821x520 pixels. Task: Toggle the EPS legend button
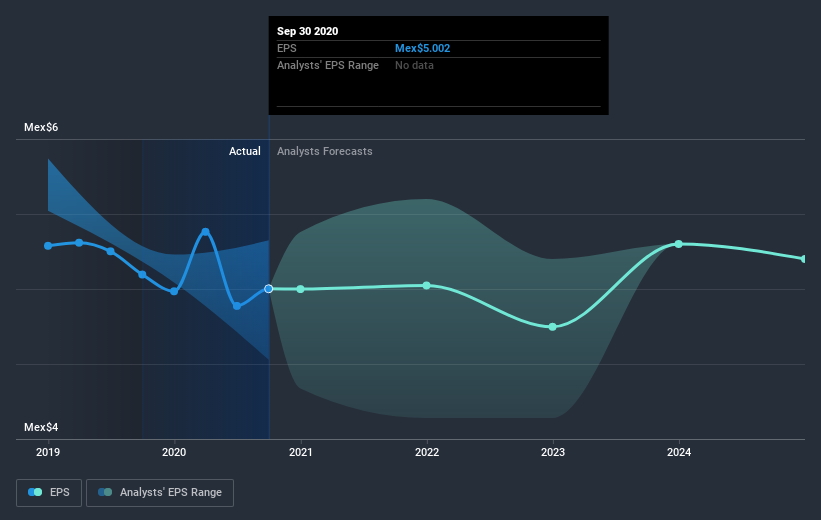coord(49,493)
